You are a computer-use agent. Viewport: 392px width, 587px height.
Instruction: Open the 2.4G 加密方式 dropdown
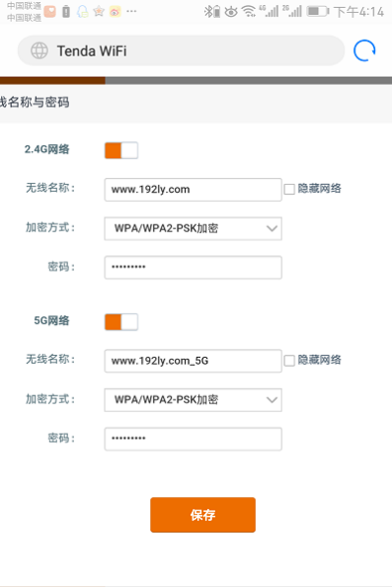click(x=193, y=228)
